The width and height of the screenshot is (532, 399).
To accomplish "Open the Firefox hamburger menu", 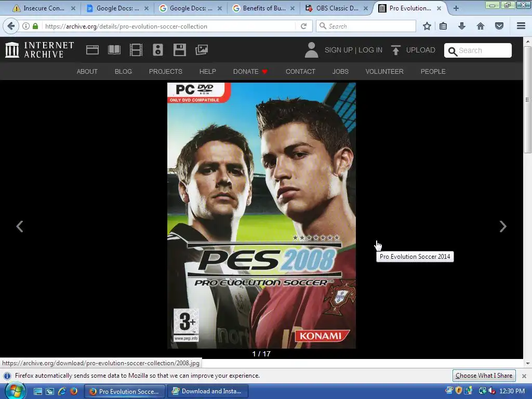I will click(521, 26).
